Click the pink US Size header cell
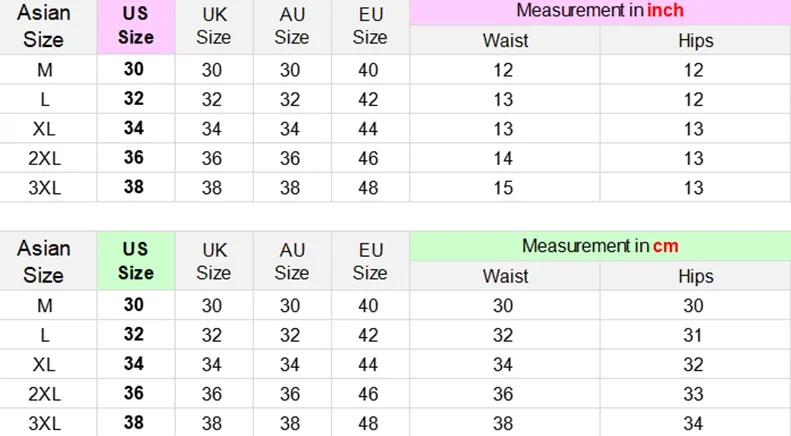This screenshot has height=436, width=791. tap(136, 27)
